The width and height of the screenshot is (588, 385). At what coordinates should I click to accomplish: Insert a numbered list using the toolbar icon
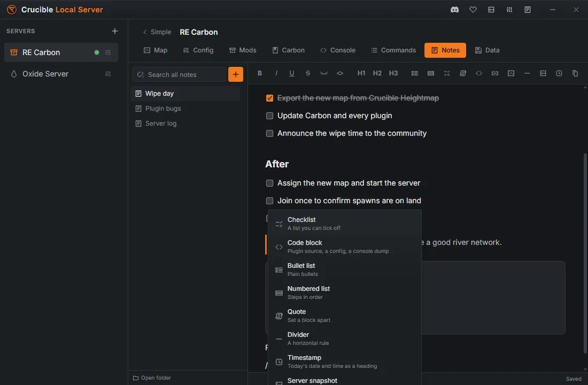point(431,73)
